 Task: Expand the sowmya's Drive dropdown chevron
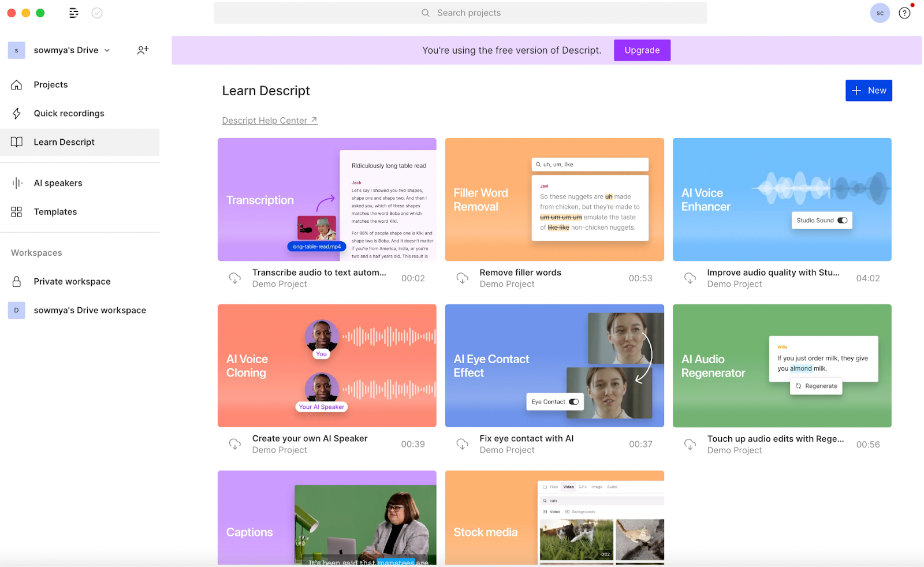click(107, 50)
